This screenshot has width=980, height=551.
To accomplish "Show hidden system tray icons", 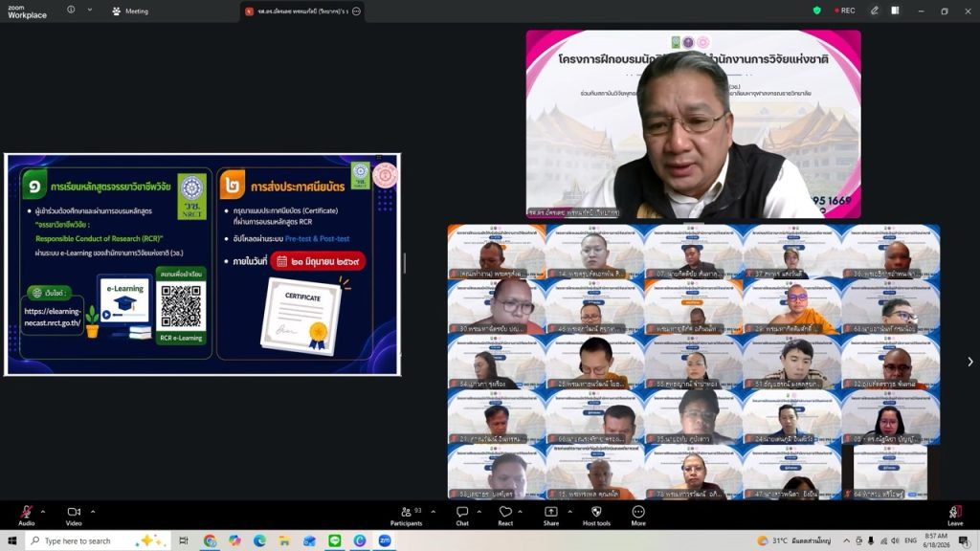I will [846, 540].
